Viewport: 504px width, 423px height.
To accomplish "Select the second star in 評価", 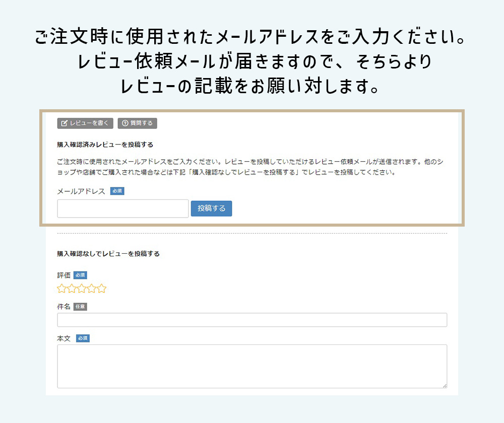I will (72, 289).
